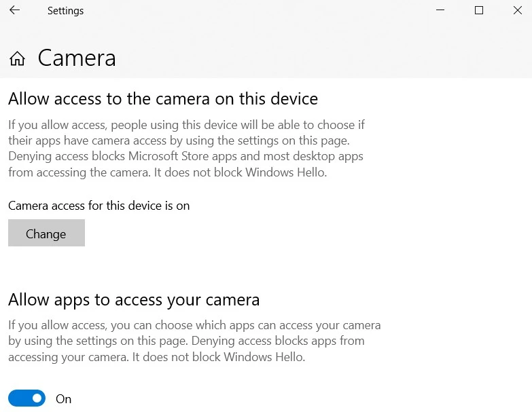Select the "Allow access to the camera on this device" heading
Viewport: 532px width, 412px height.
click(163, 98)
